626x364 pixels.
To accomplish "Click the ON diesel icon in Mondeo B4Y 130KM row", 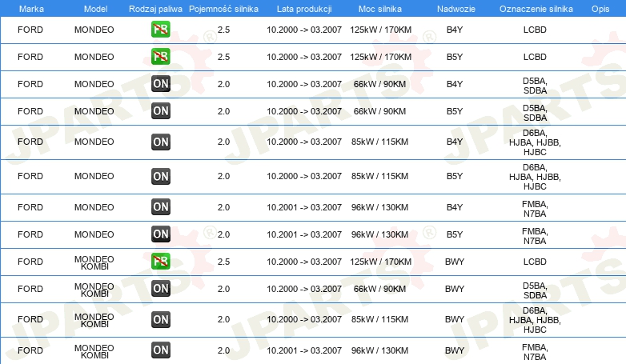I will point(160,206).
